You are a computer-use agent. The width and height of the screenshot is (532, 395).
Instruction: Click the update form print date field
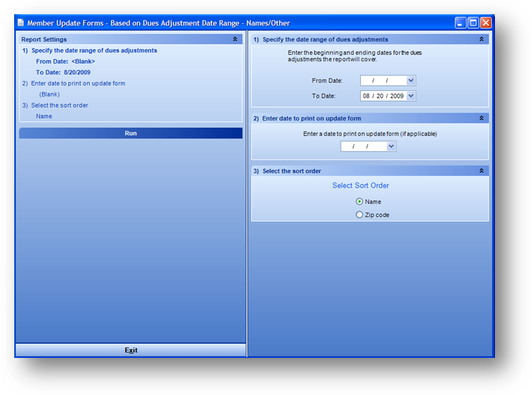pos(363,146)
